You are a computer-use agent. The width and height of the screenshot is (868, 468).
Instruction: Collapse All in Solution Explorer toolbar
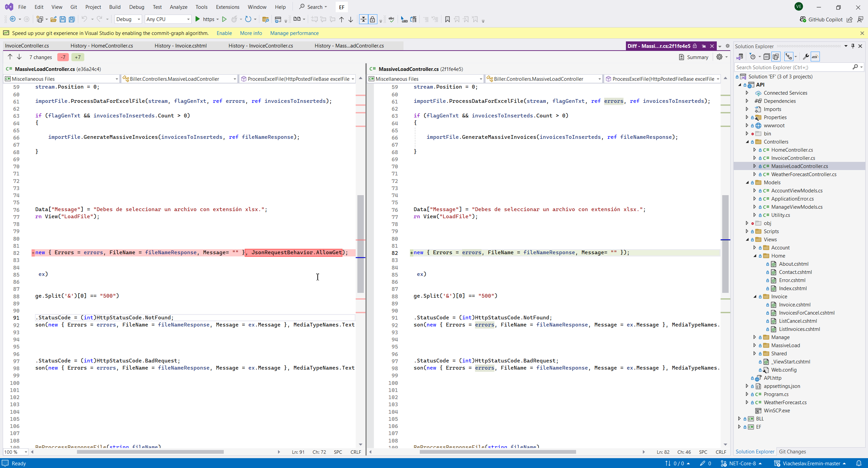(x=767, y=57)
